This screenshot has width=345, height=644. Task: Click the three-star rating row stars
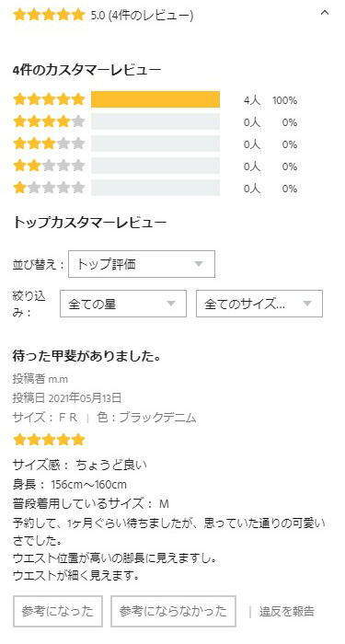[x=49, y=144]
